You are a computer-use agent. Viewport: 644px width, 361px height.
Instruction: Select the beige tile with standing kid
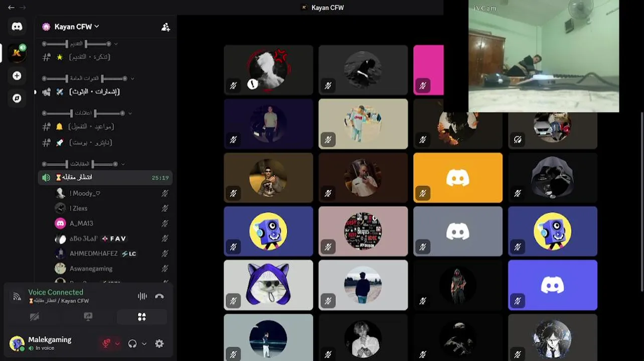363,124
